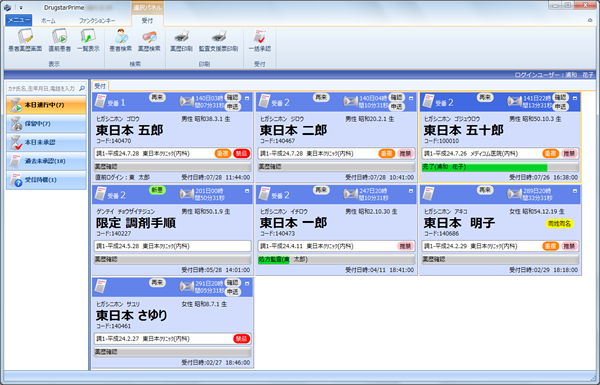Click the 一覧表示 ribbon icon
The width and height of the screenshot is (600, 385).
tap(88, 41)
